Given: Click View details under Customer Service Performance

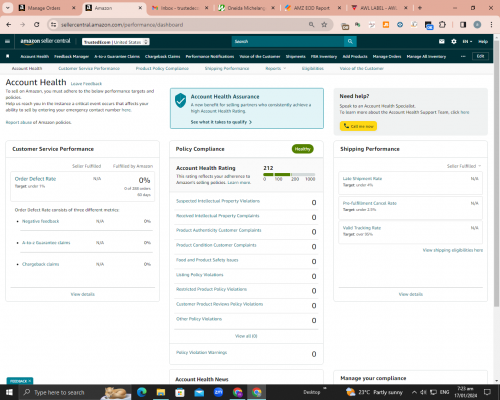Looking at the screenshot, I should pos(83,294).
